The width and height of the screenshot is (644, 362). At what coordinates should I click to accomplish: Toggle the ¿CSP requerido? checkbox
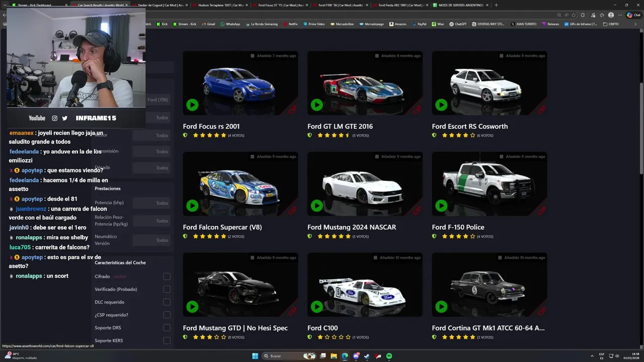click(167, 315)
